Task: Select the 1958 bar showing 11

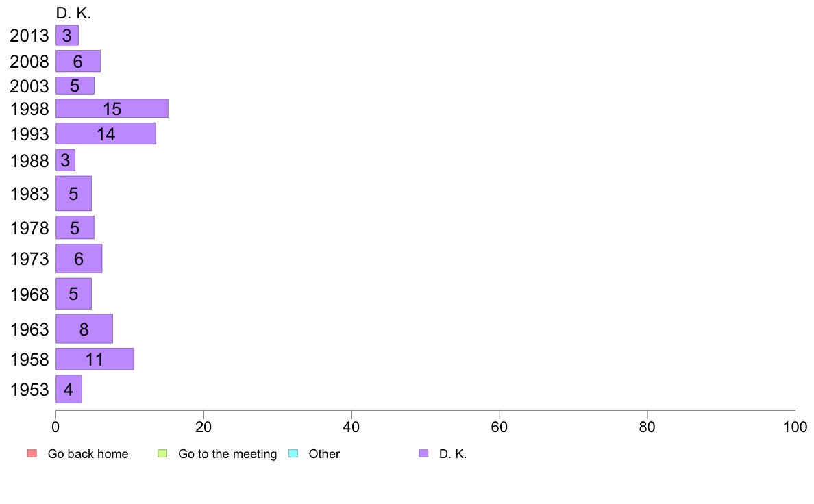Action: [x=95, y=360]
